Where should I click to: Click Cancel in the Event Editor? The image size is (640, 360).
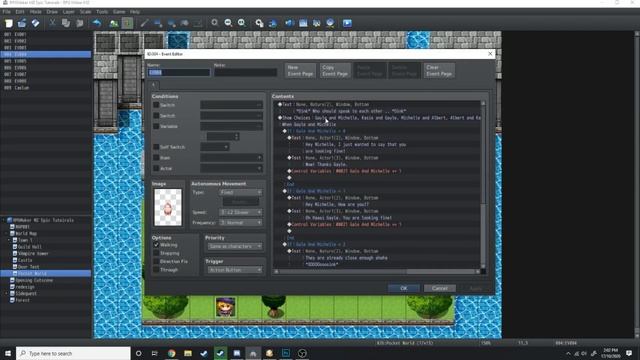(440, 288)
